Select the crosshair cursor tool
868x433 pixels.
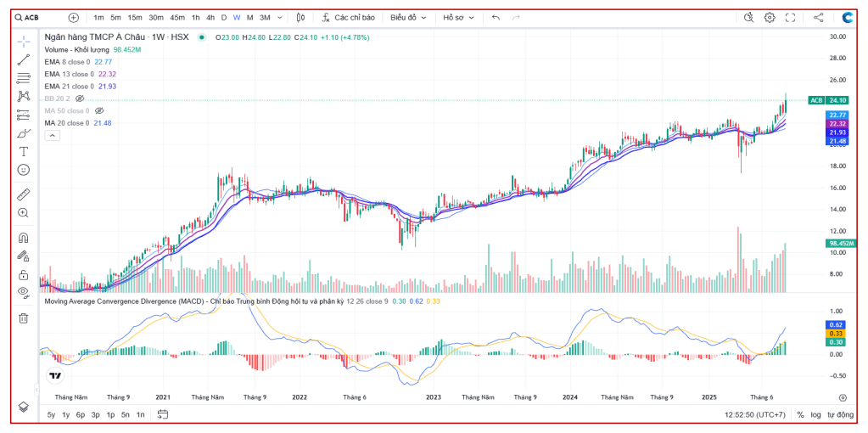pos(23,42)
